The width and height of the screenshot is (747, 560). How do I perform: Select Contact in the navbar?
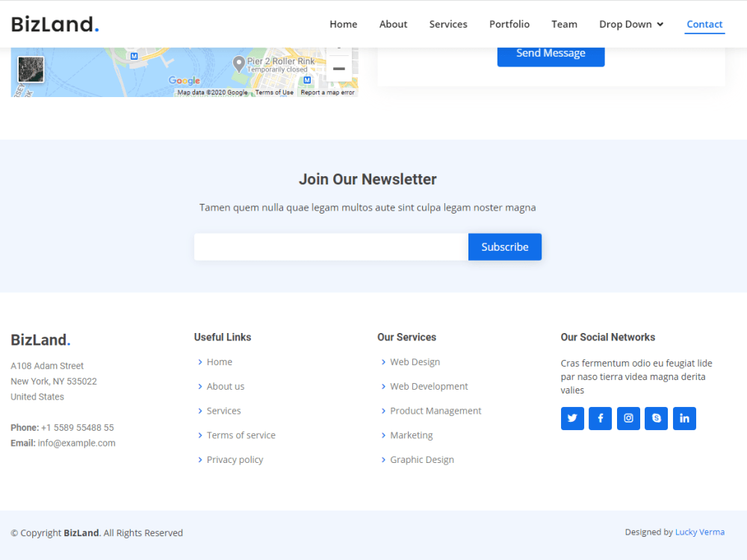(x=704, y=25)
